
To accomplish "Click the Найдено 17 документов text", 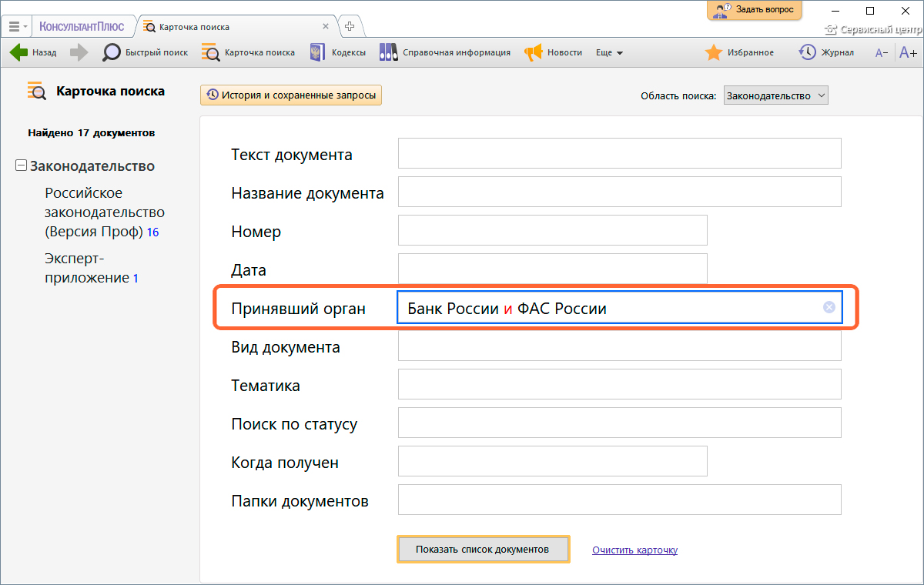I will (92, 133).
